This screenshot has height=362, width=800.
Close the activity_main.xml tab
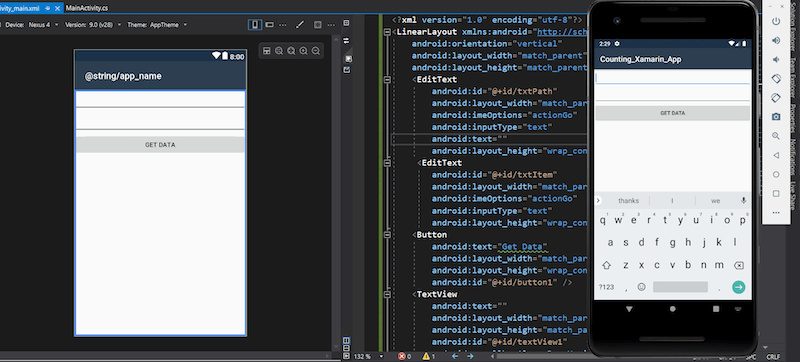(x=57, y=9)
